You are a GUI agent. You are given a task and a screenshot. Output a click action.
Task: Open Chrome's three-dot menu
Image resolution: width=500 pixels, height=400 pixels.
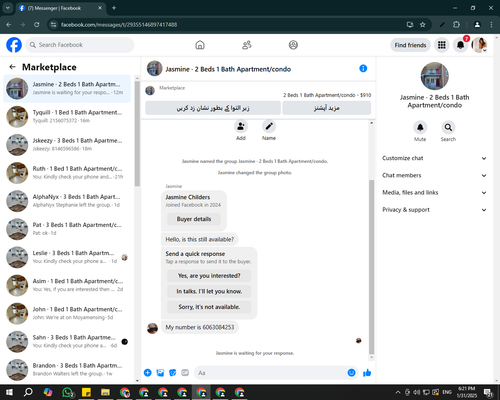[x=491, y=24]
